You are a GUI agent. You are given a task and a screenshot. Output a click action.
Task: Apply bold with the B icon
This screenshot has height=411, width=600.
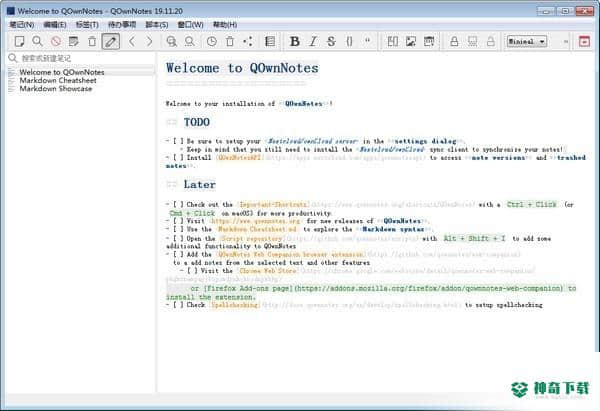click(x=295, y=41)
